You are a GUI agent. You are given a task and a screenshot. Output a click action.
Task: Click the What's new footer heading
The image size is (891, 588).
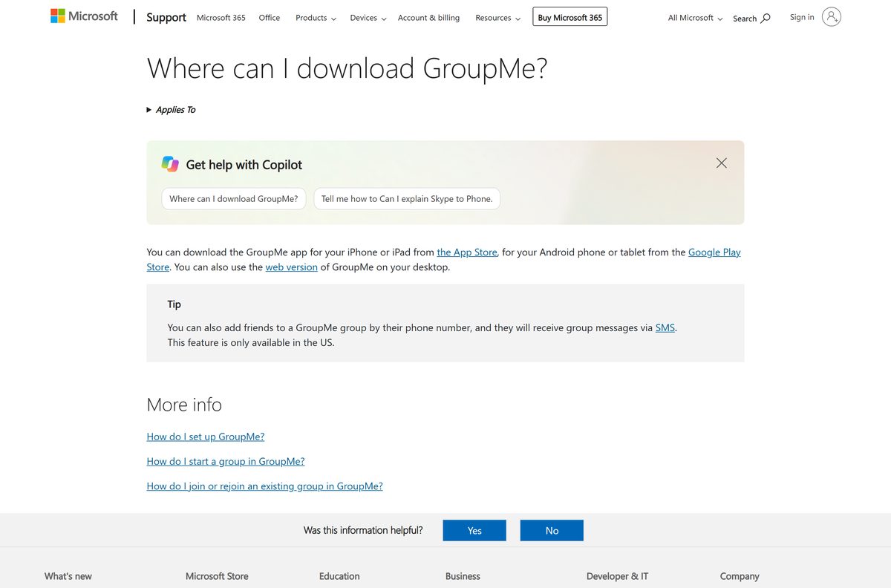click(x=68, y=576)
